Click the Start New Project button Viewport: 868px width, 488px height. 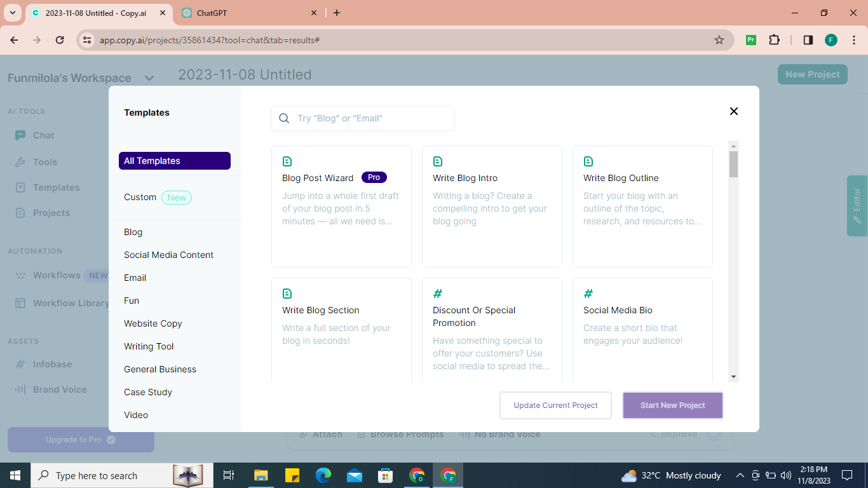(672, 405)
